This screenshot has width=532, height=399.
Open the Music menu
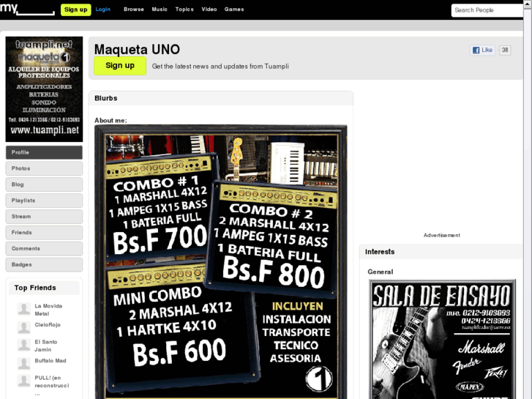160,10
